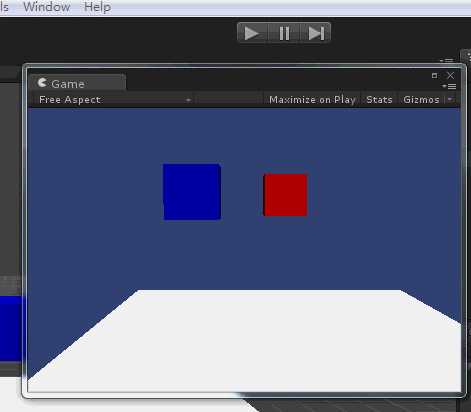Close the floating Game window

[450, 76]
